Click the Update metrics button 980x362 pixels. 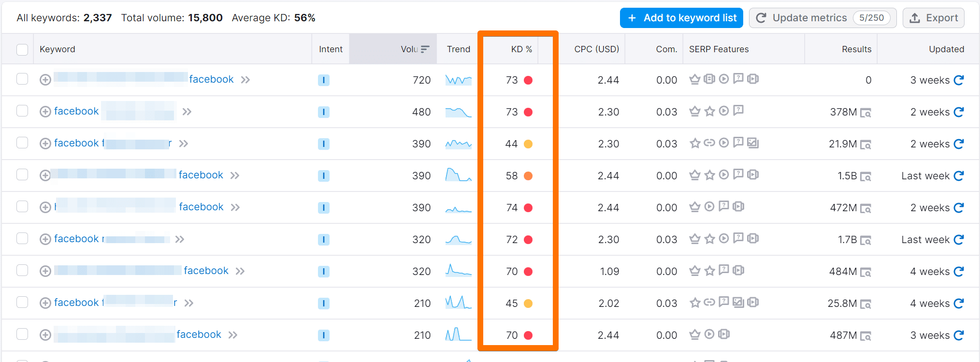coord(822,18)
